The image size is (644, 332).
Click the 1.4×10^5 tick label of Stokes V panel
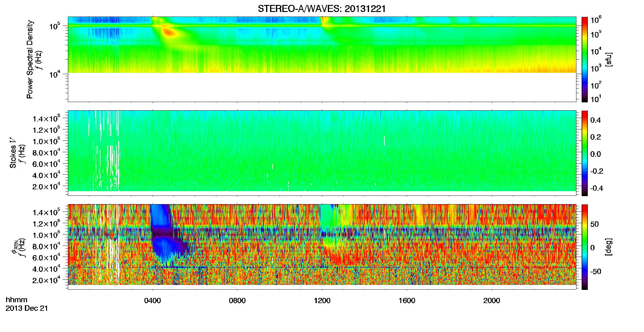click(x=46, y=118)
